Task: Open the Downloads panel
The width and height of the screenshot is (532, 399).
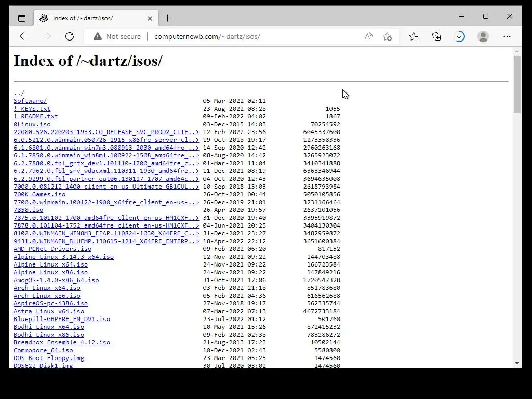Action: coord(459,36)
